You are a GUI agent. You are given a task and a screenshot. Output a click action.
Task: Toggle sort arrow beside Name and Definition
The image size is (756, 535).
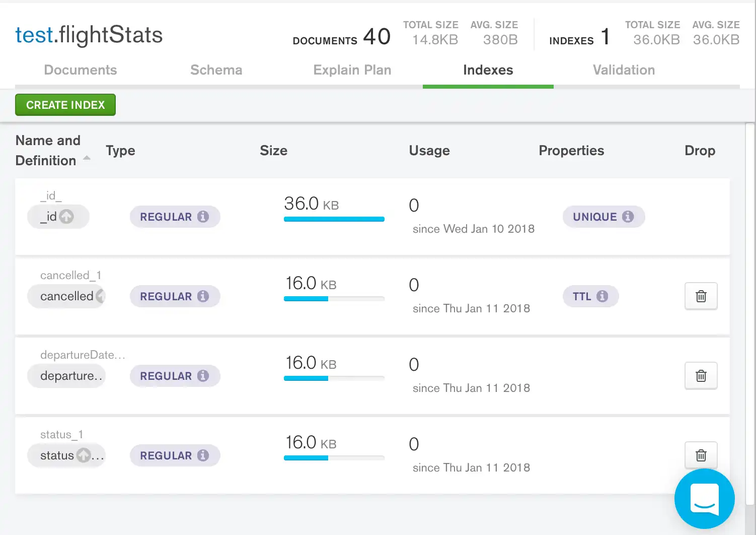(x=87, y=158)
